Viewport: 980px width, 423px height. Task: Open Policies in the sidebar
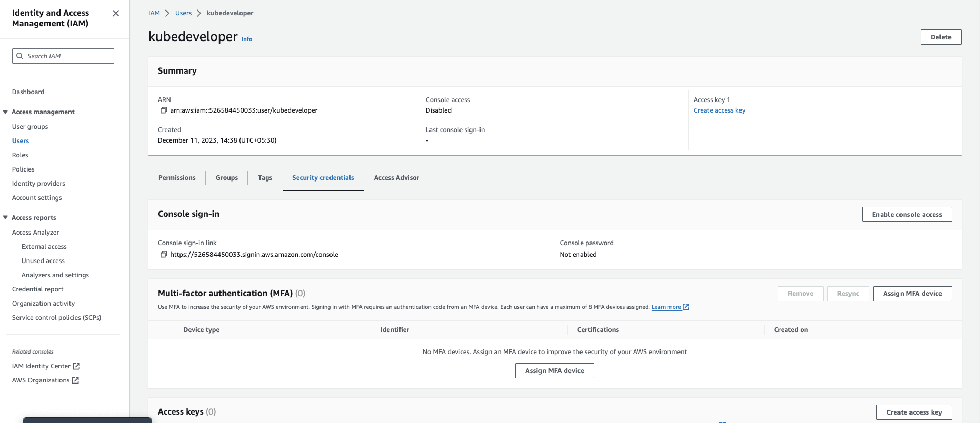23,169
